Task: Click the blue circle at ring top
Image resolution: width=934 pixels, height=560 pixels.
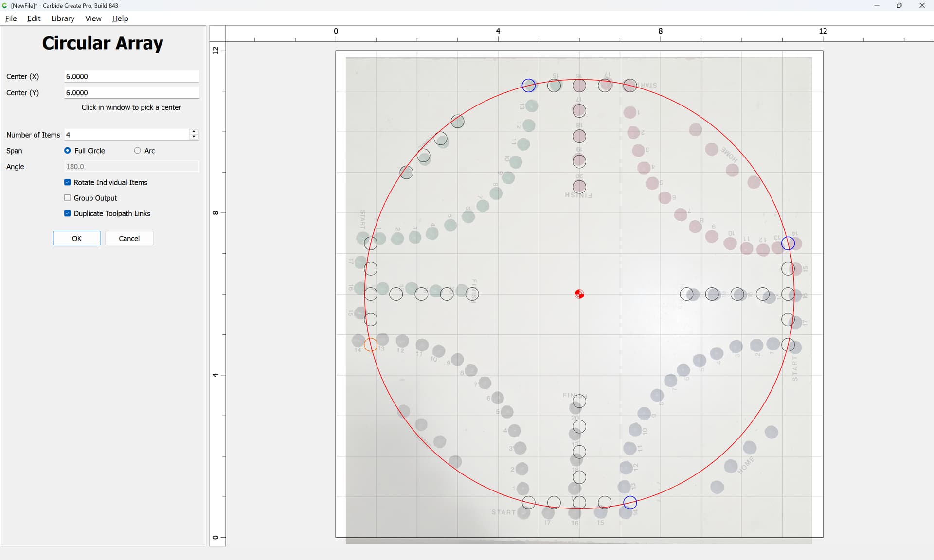Action: [528, 86]
